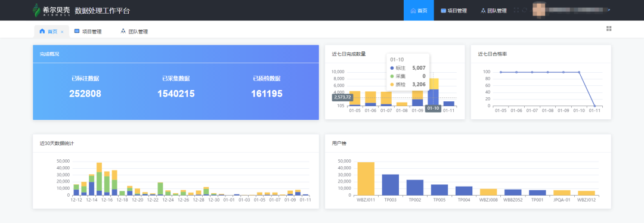This screenshot has width=644, height=223.
Task: Click the 12-23 green bar in 30-day chart
Action: coord(160,189)
